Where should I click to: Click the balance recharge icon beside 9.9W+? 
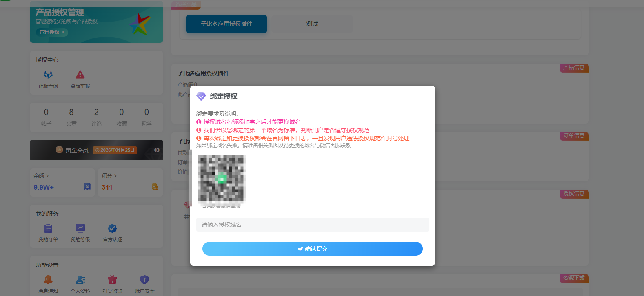87,186
